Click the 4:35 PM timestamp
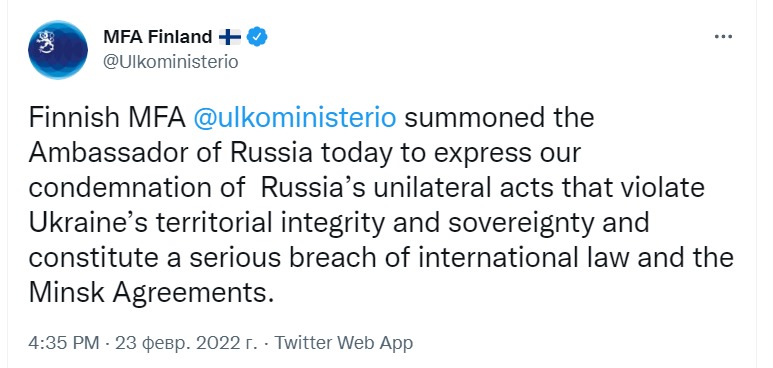The height and width of the screenshot is (368, 773). pyautogui.click(x=64, y=342)
